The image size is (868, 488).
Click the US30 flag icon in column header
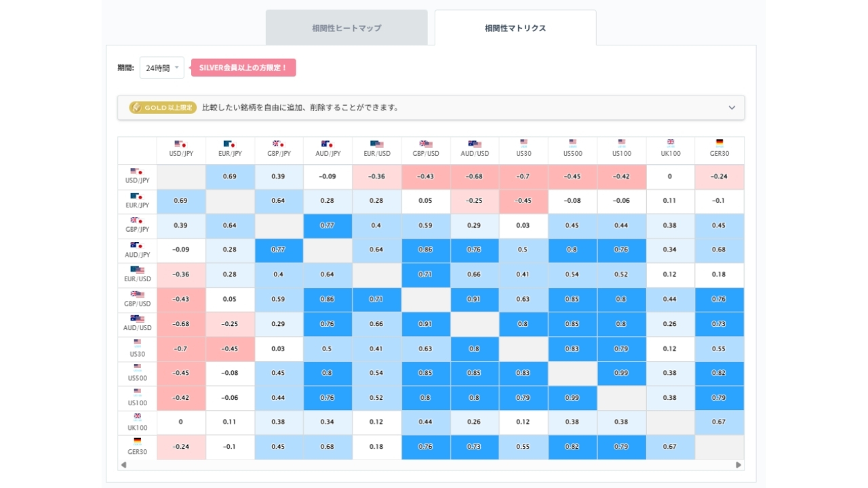(x=524, y=143)
